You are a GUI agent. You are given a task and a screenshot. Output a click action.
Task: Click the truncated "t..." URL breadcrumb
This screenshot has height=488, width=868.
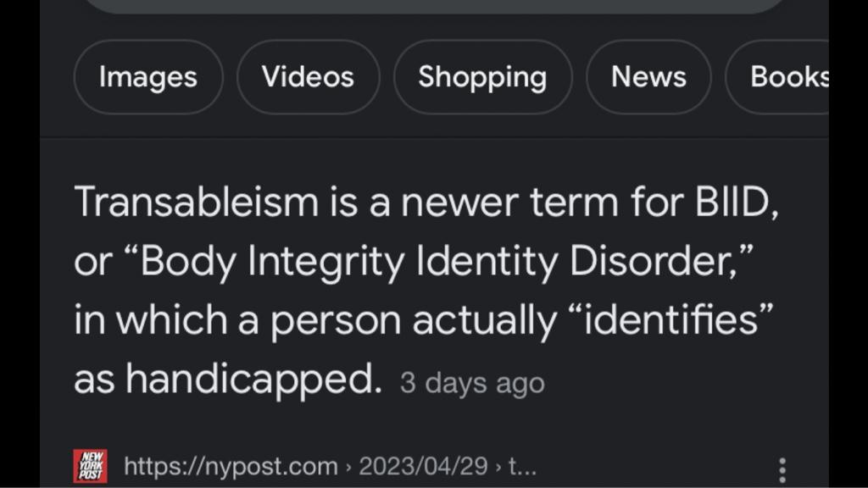[522, 467]
